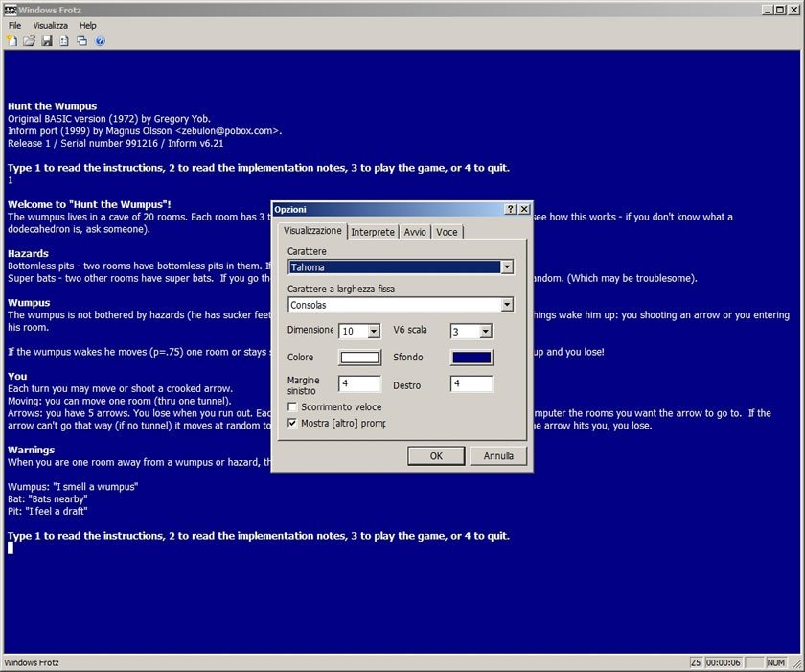Click the Windows Frotz title bar icon
The width and height of the screenshot is (805, 672).
tap(11, 10)
